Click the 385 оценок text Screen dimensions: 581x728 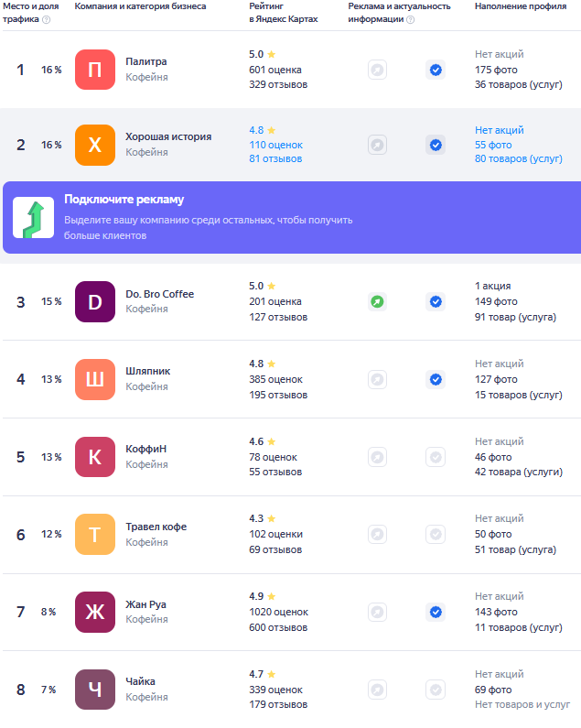click(275, 379)
